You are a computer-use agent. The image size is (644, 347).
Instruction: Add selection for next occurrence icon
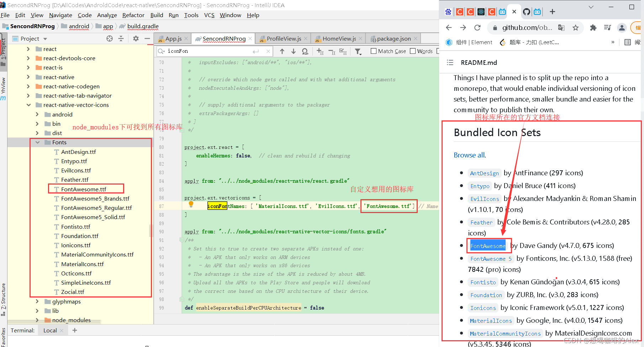[x=320, y=51]
